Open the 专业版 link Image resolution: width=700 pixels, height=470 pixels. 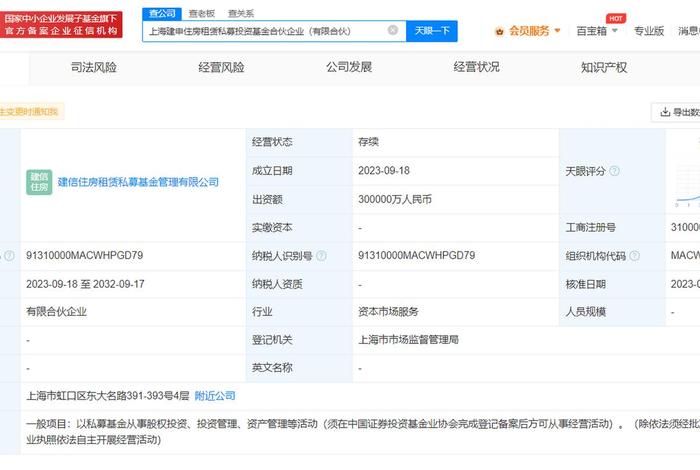coord(649,31)
